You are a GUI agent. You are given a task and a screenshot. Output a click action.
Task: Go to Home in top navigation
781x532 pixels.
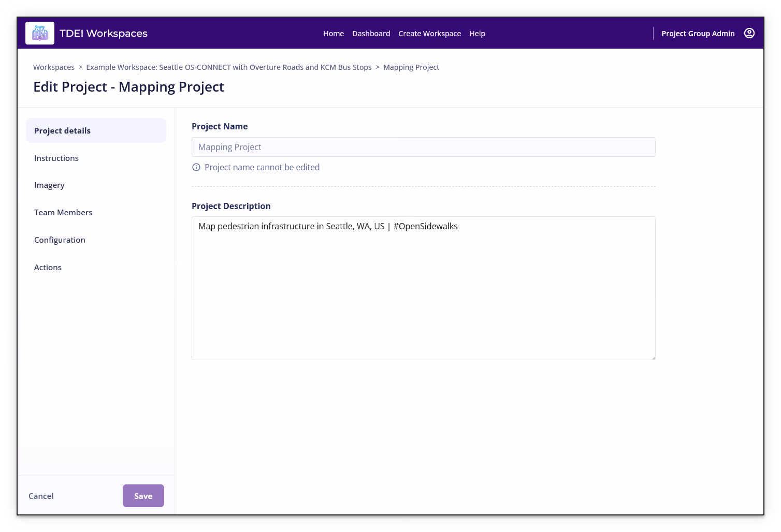pyautogui.click(x=334, y=34)
